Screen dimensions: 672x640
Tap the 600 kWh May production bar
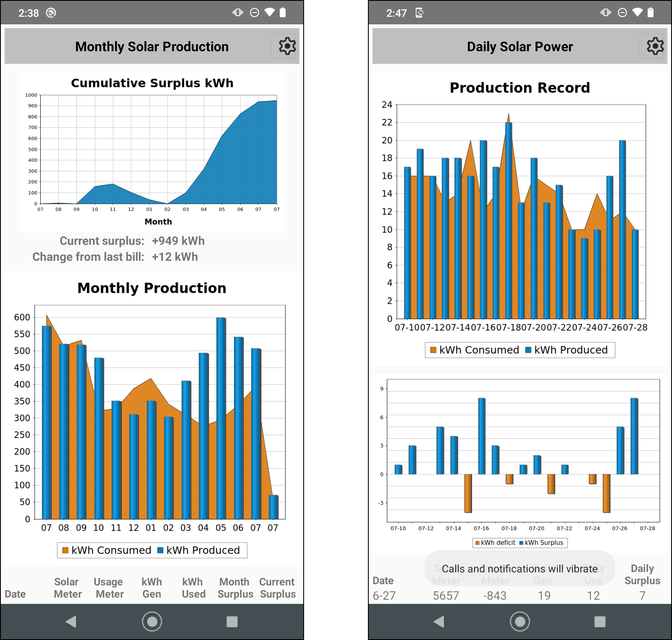[x=221, y=418]
